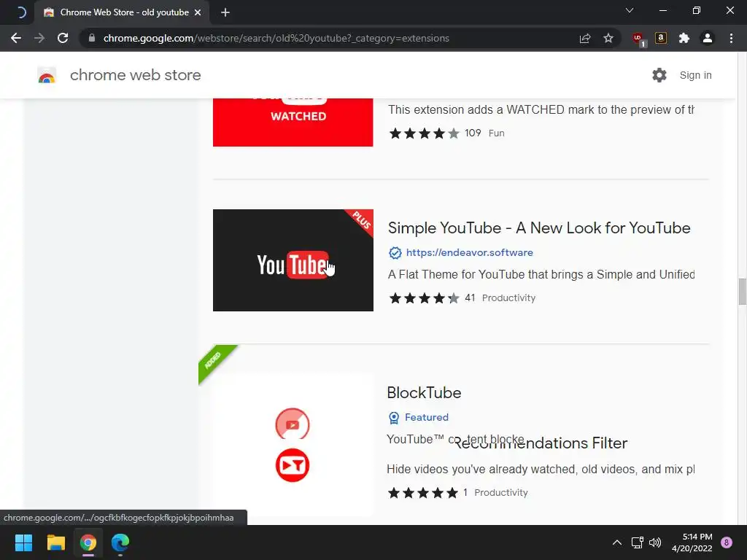
Task: Open the Extensions puzzle menu
Action: pos(684,38)
